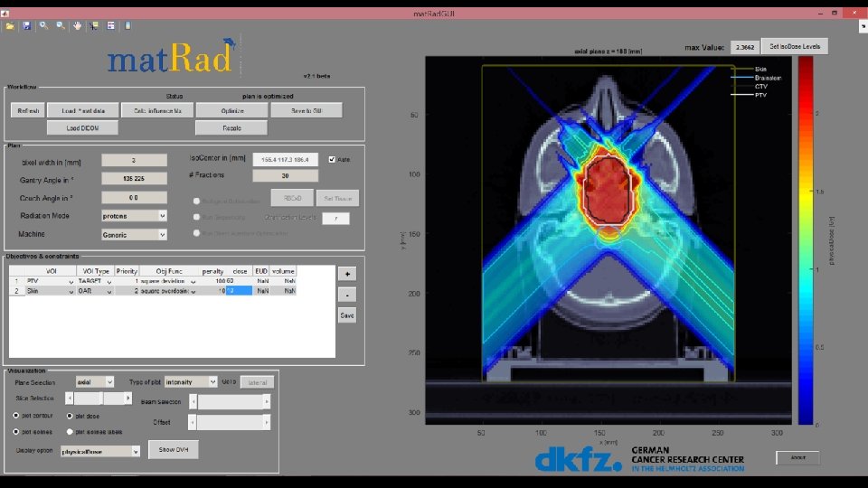
Task: Select Run Direct Aperture Optimization option
Action: (196, 233)
